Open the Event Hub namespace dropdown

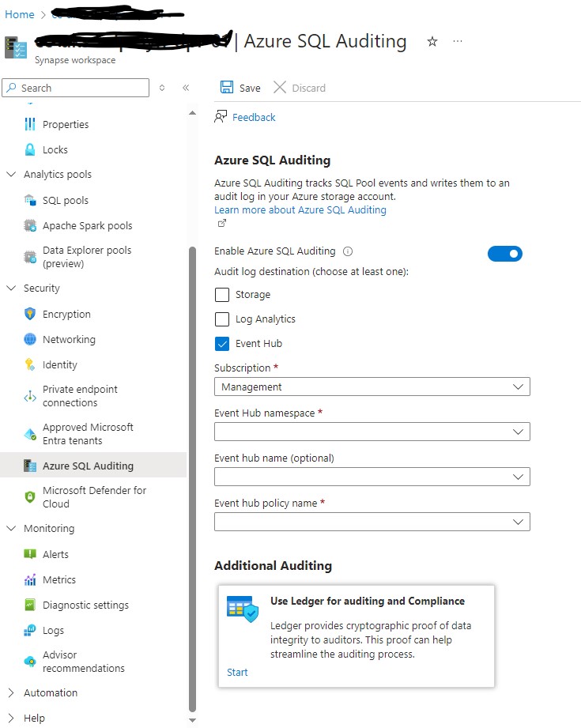point(372,432)
